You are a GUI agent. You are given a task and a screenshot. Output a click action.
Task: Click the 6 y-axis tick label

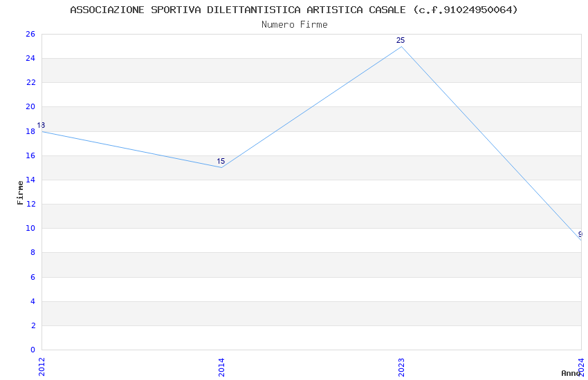pos(33,277)
